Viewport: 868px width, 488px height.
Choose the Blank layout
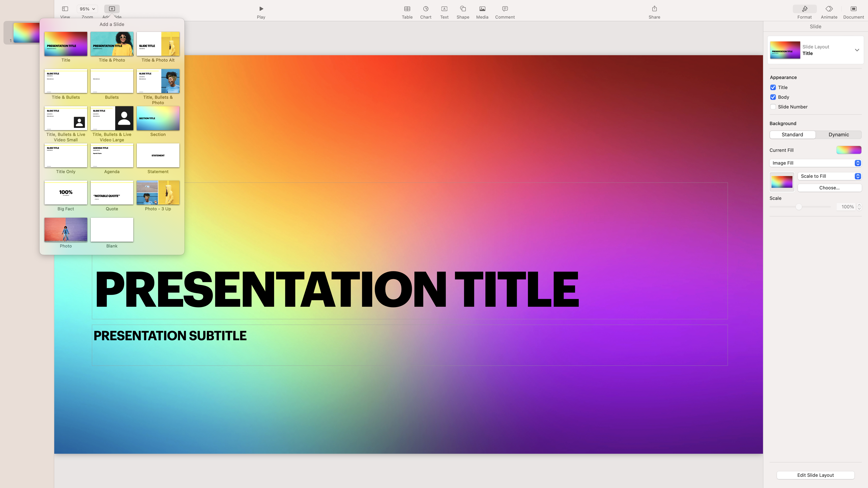[112, 230]
